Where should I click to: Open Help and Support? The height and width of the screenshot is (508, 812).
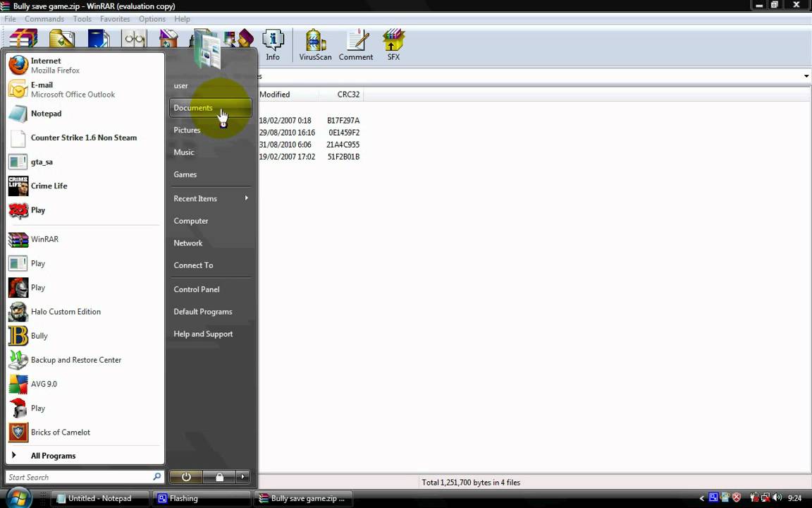coord(210,334)
